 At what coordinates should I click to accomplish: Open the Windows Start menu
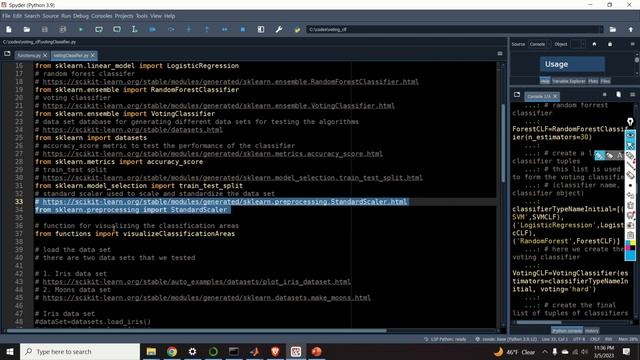pyautogui.click(x=9, y=351)
